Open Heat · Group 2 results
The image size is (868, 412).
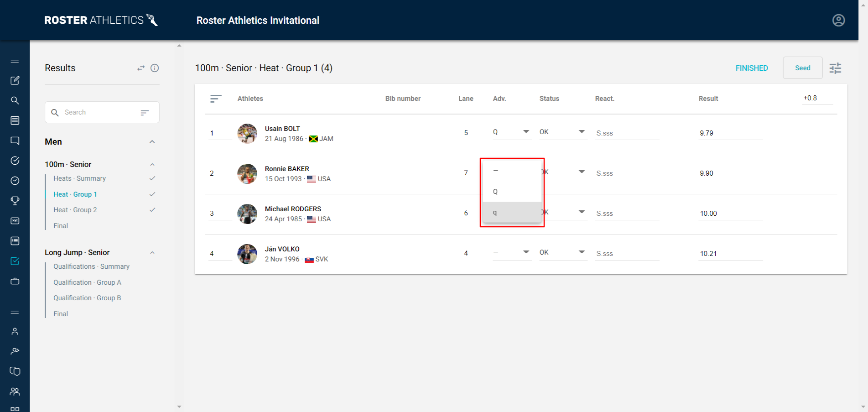pos(75,209)
